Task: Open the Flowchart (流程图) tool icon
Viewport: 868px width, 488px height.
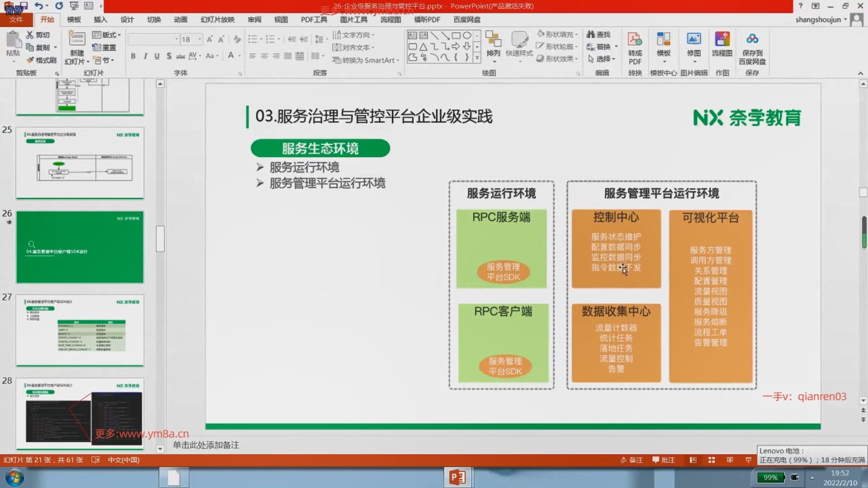Action: pyautogui.click(x=722, y=40)
